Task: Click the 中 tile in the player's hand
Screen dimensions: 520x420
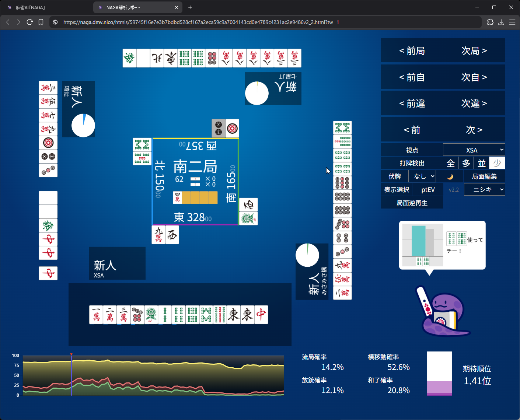Action: click(261, 315)
